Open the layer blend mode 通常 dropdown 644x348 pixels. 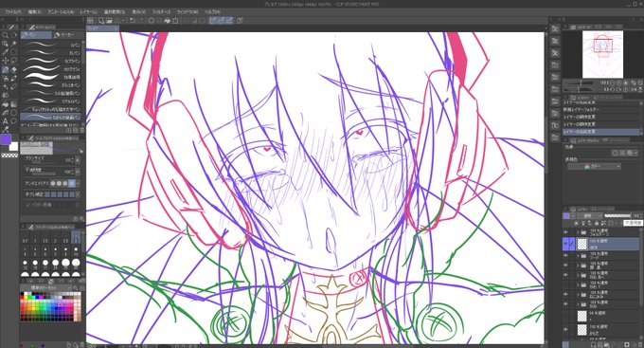tap(589, 215)
